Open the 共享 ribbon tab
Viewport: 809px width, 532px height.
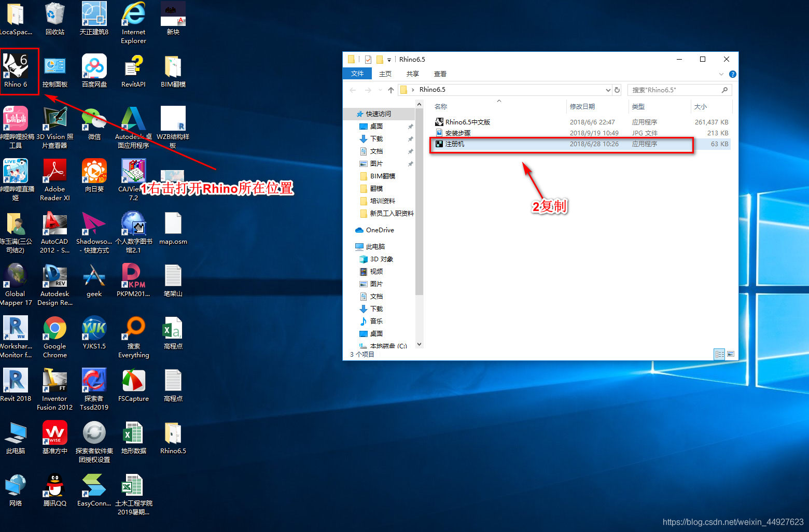[413, 74]
